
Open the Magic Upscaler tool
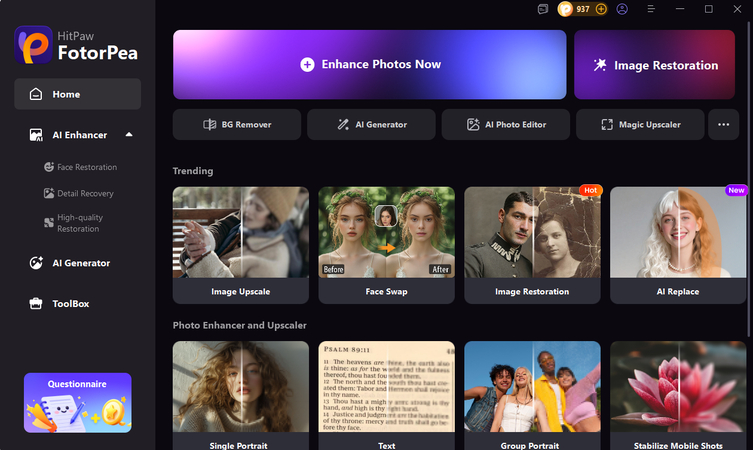click(640, 124)
